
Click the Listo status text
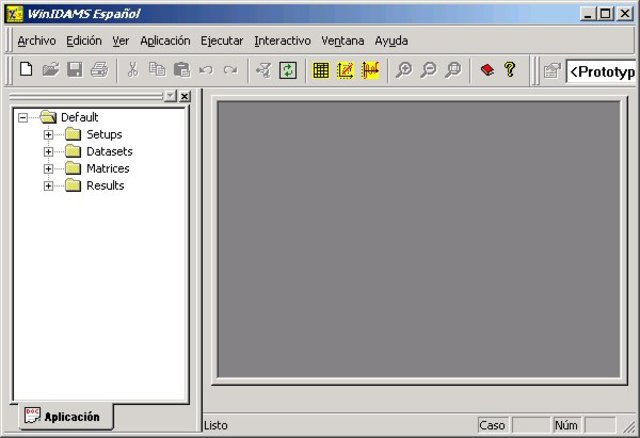[x=216, y=425]
